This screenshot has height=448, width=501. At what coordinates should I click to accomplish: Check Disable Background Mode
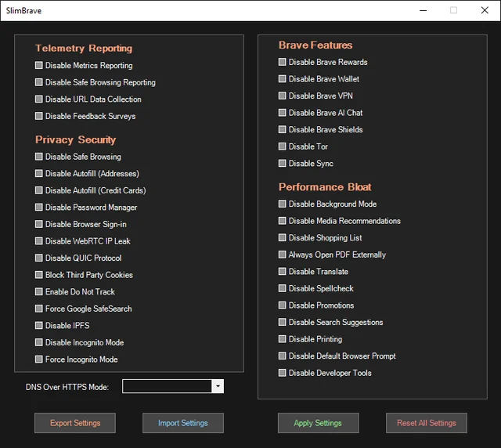[x=282, y=204]
